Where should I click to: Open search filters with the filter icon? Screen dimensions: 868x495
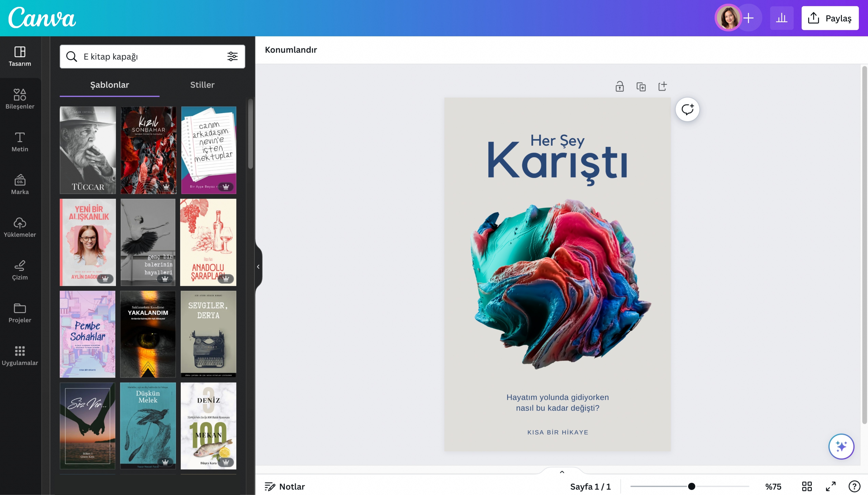[x=232, y=56]
